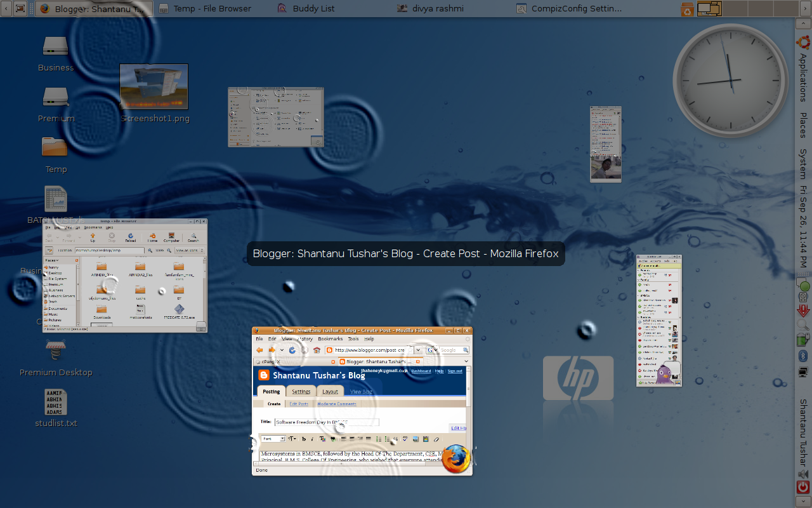
Task: Expand the Font dropdown in Blogger editor
Action: (x=282, y=439)
